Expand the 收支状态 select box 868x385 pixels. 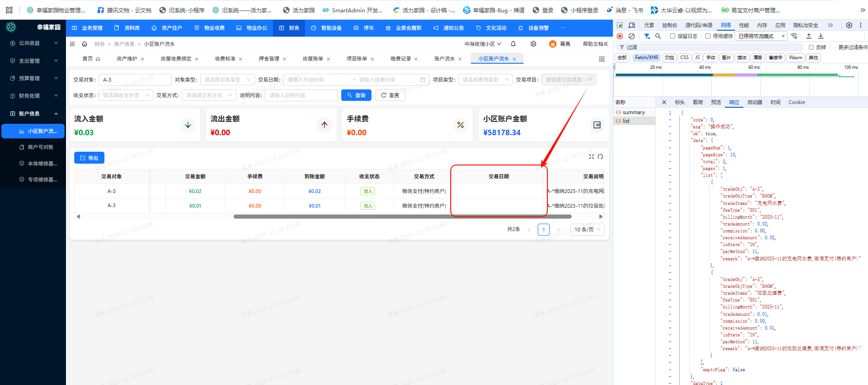coord(126,95)
